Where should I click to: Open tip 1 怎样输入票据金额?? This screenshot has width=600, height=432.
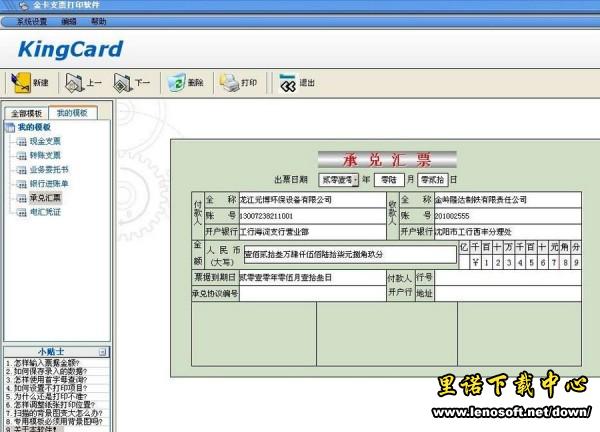point(43,363)
